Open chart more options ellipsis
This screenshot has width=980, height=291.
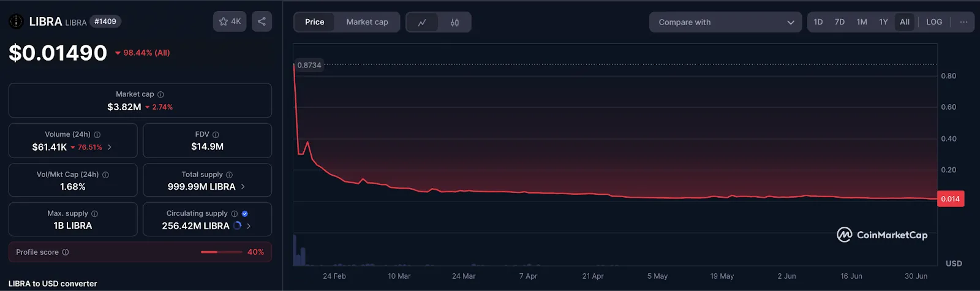coord(963,22)
